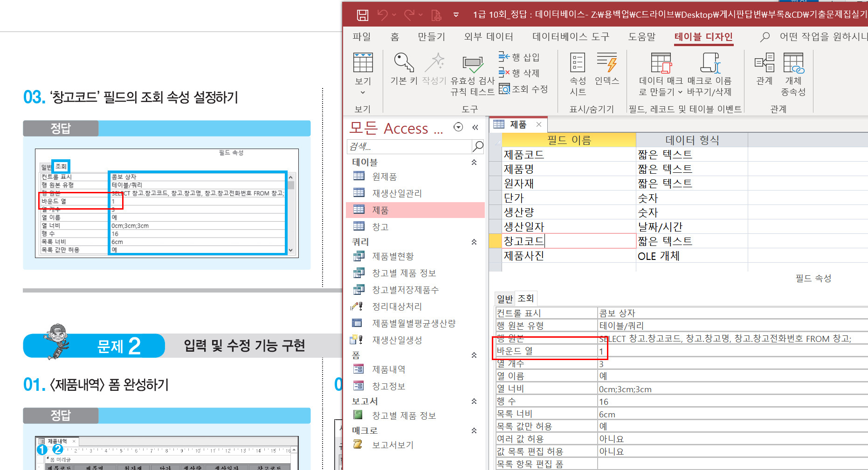Viewport: 868px width, 470px height.
Task: Click the navigation pane search box
Action: [x=409, y=147]
